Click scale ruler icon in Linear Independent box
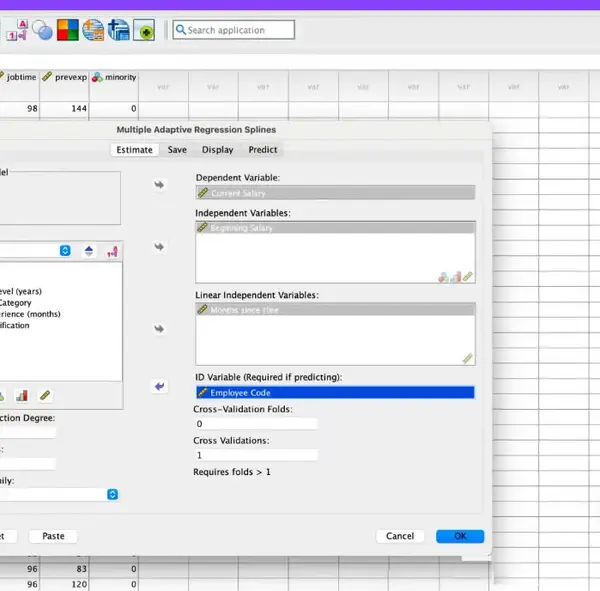 pos(467,359)
